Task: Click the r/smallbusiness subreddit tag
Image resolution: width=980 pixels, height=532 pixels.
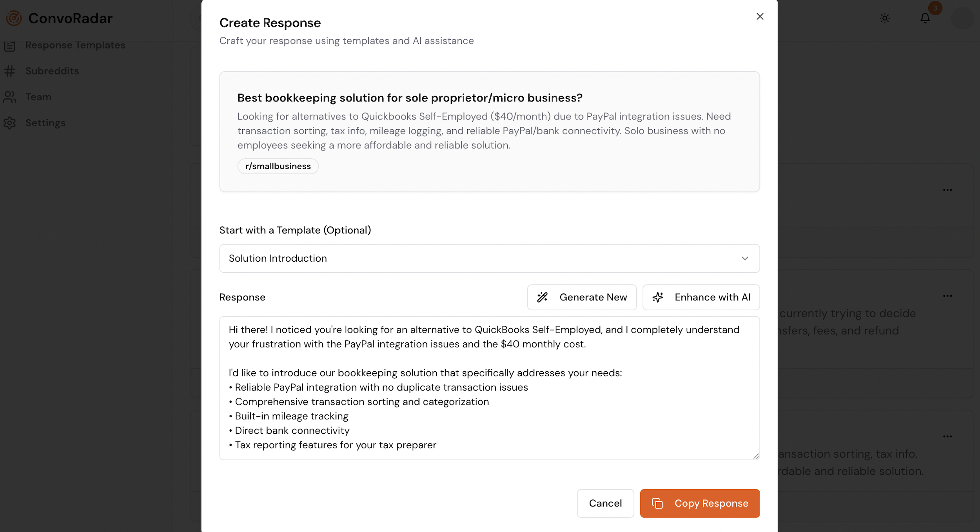Action: pos(278,166)
